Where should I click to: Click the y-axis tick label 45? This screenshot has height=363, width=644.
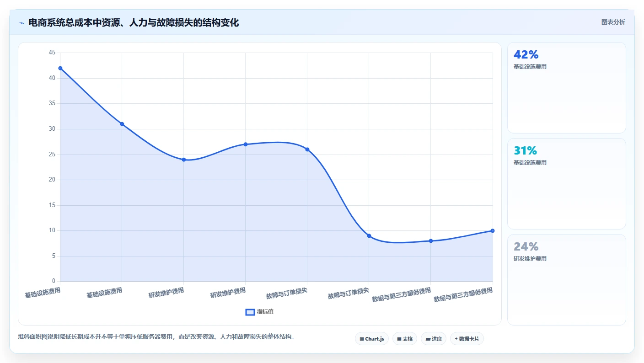pyautogui.click(x=52, y=53)
